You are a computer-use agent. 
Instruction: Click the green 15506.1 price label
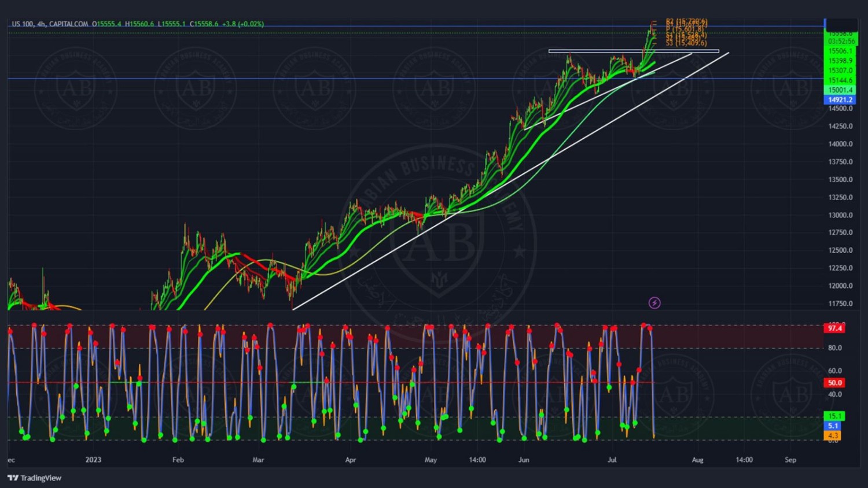[x=841, y=51]
